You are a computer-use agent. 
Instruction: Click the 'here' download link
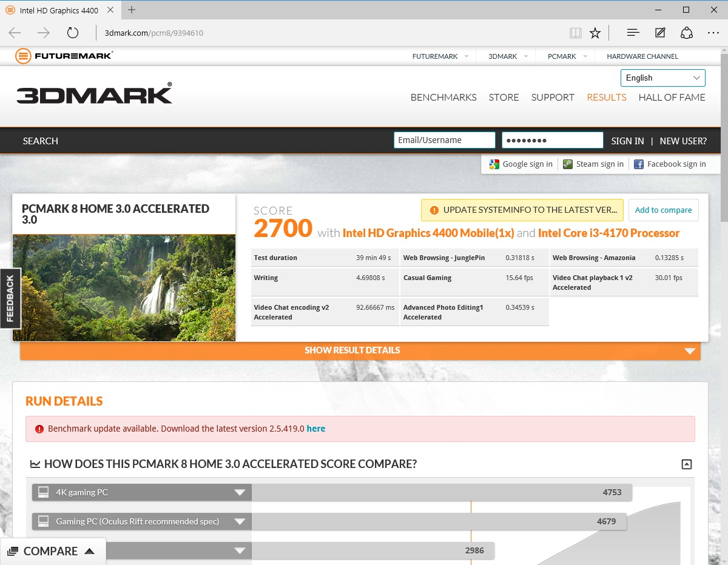click(316, 429)
